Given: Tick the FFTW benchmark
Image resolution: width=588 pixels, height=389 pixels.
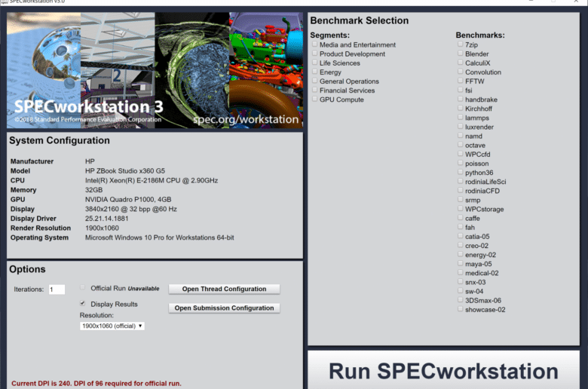Looking at the screenshot, I should tap(460, 81).
